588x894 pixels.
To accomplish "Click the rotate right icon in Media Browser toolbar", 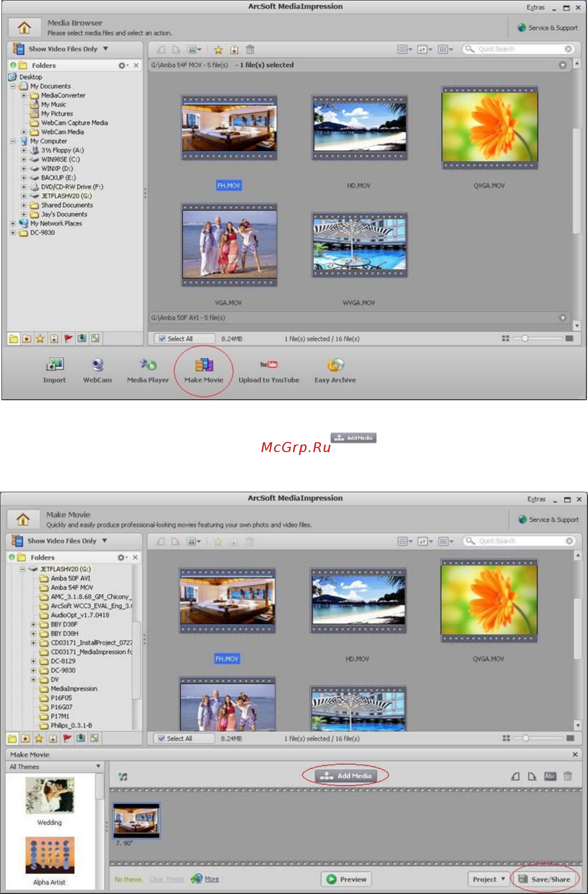I will point(176,49).
